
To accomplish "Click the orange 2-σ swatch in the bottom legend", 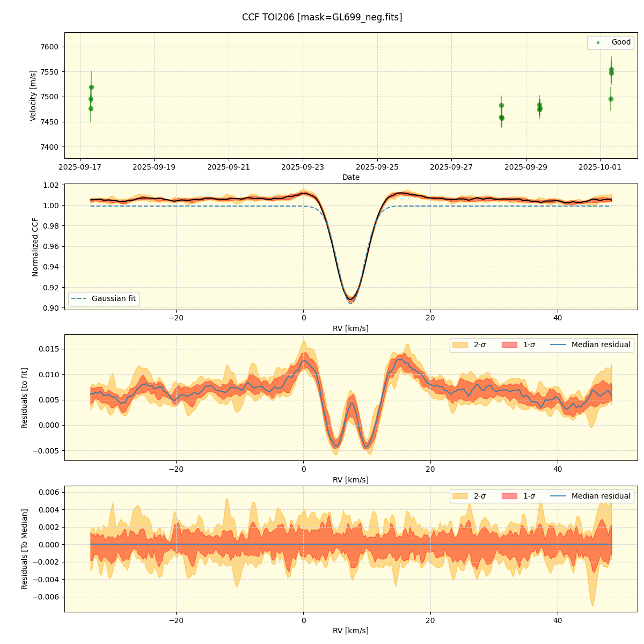I will coord(460,496).
